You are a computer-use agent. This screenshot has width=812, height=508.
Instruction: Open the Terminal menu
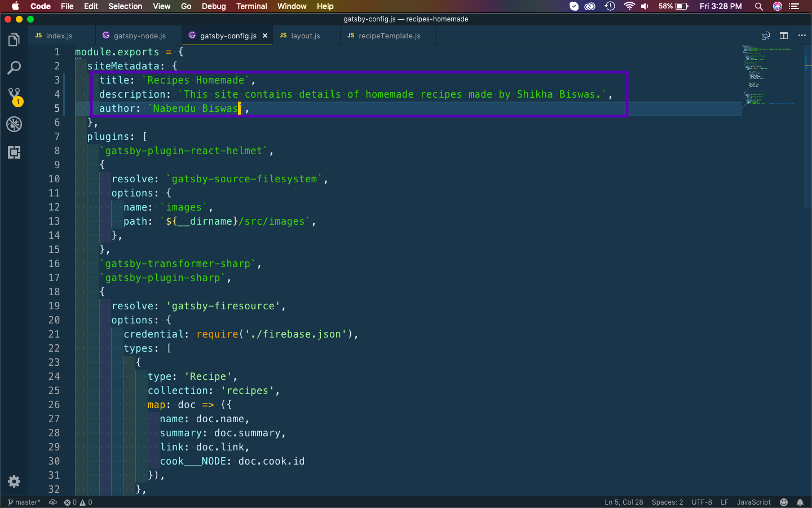point(251,6)
